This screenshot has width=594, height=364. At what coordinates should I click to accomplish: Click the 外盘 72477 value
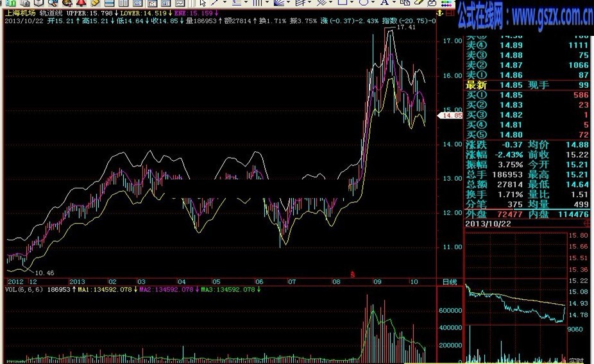[x=510, y=214]
